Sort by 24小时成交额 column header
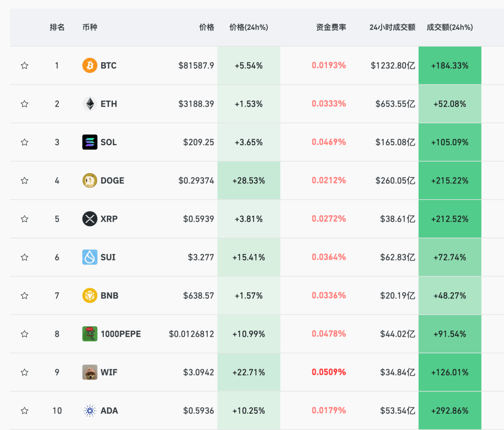 (x=392, y=28)
